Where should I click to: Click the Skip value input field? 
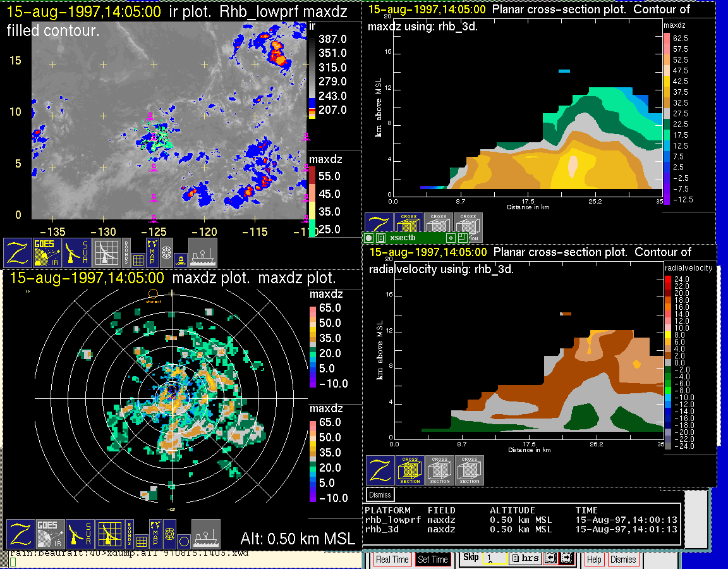click(494, 560)
